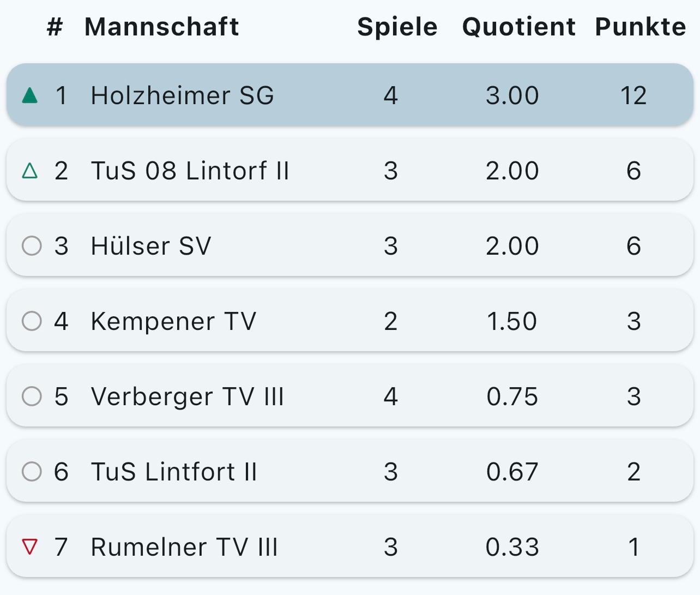Select the Verberger TV III team name

click(187, 396)
